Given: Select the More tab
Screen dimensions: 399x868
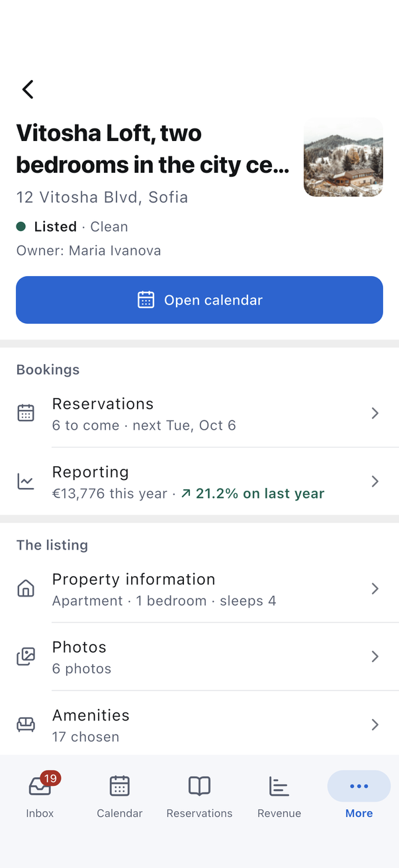Looking at the screenshot, I should point(359,795).
